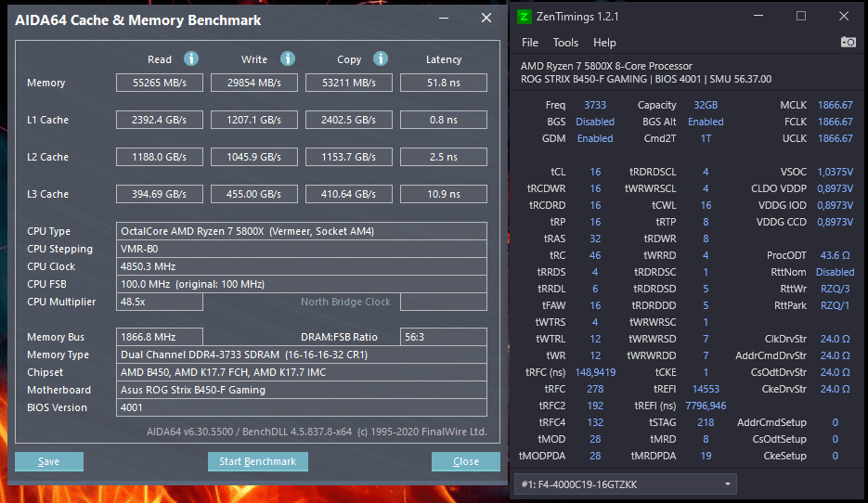Click L2 Cache latency 2.5 ns field
The height and width of the screenshot is (503, 868).
444,157
